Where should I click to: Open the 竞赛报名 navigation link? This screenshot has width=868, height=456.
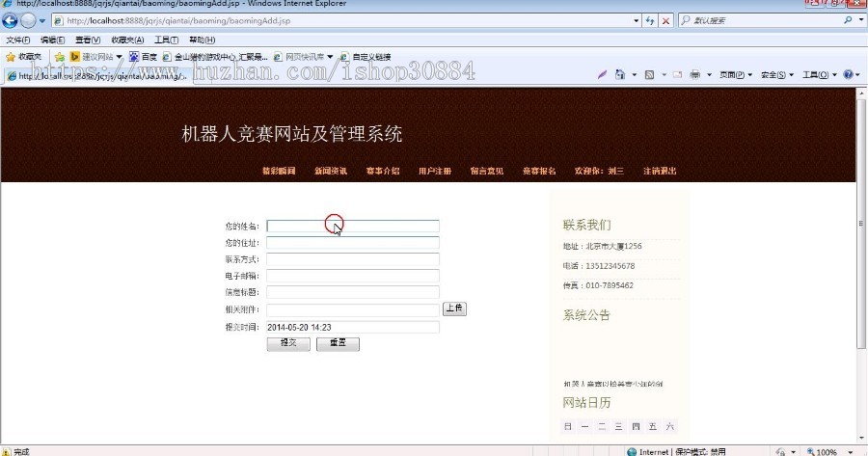[538, 171]
